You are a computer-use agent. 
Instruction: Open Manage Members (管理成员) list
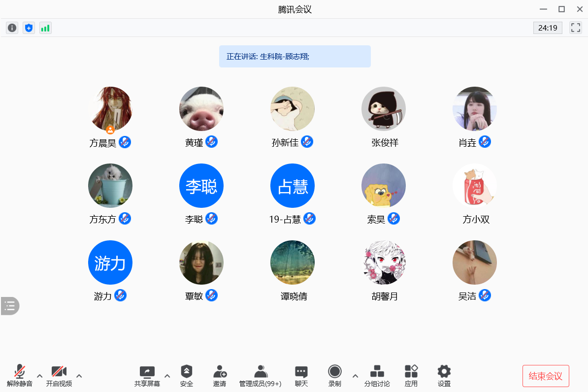pyautogui.click(x=260, y=376)
